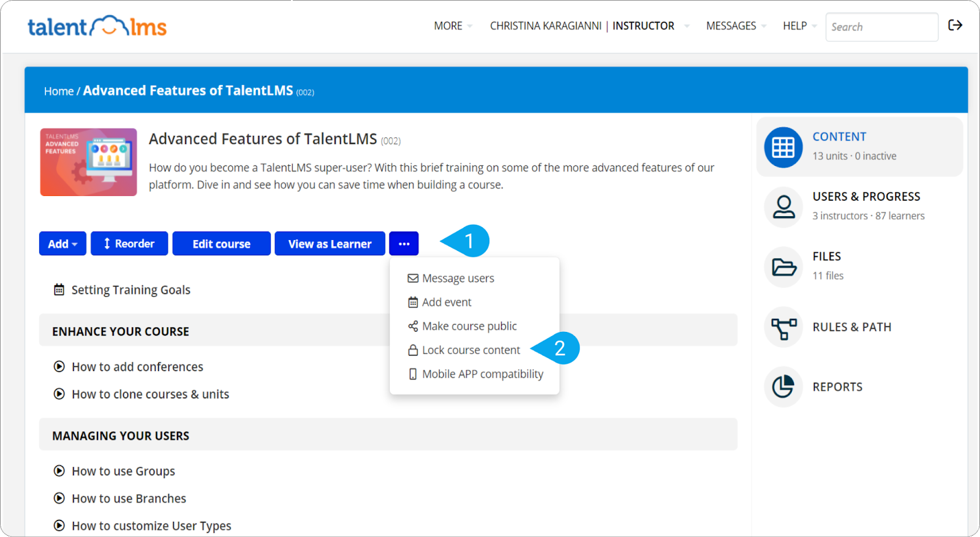Screen dimensions: 980x537
Task: Click the '11 files' text
Action: 827,276
